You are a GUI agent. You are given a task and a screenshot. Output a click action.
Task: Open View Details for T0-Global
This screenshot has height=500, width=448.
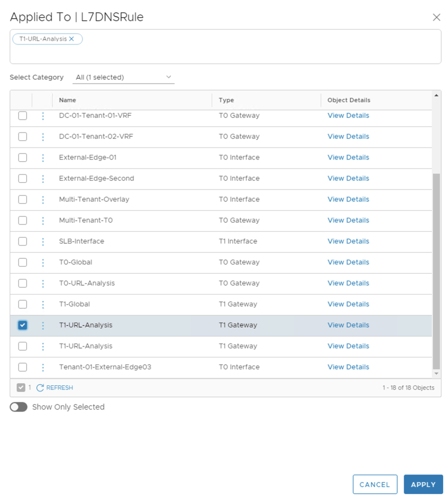348,262
